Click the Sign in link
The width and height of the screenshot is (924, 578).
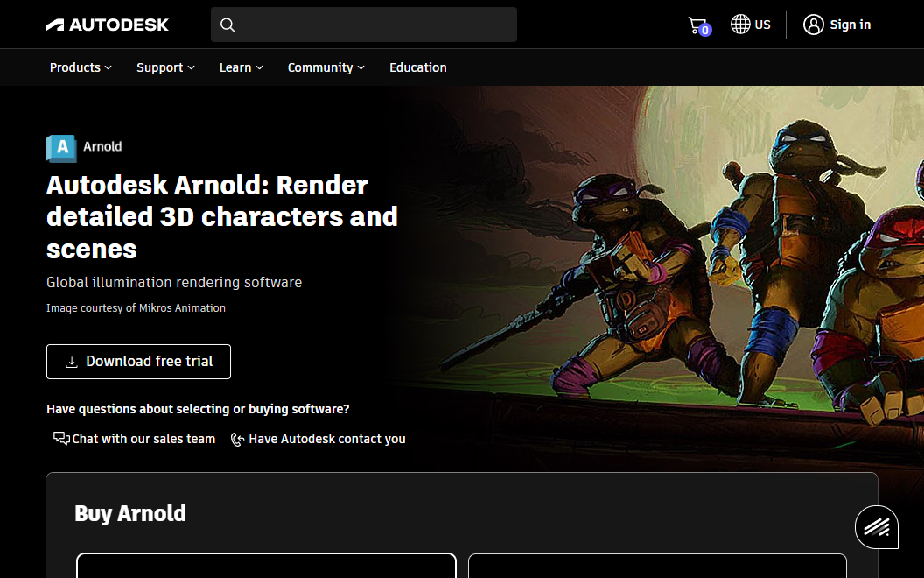pos(850,25)
